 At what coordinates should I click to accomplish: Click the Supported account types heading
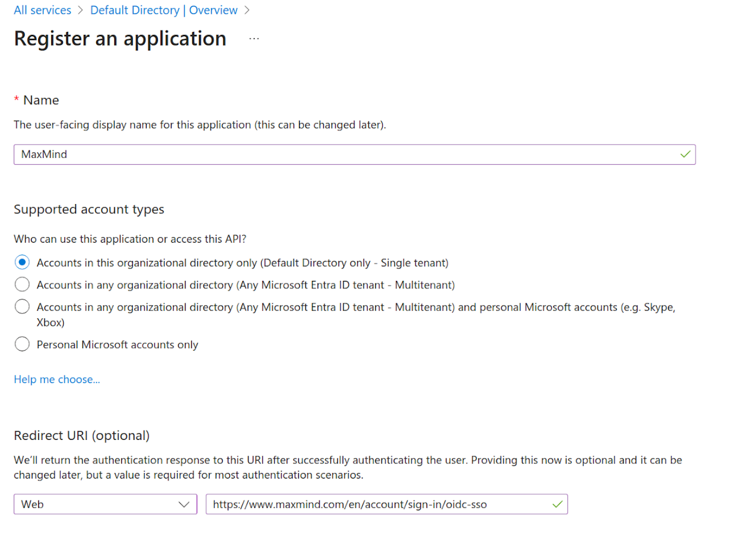(89, 209)
